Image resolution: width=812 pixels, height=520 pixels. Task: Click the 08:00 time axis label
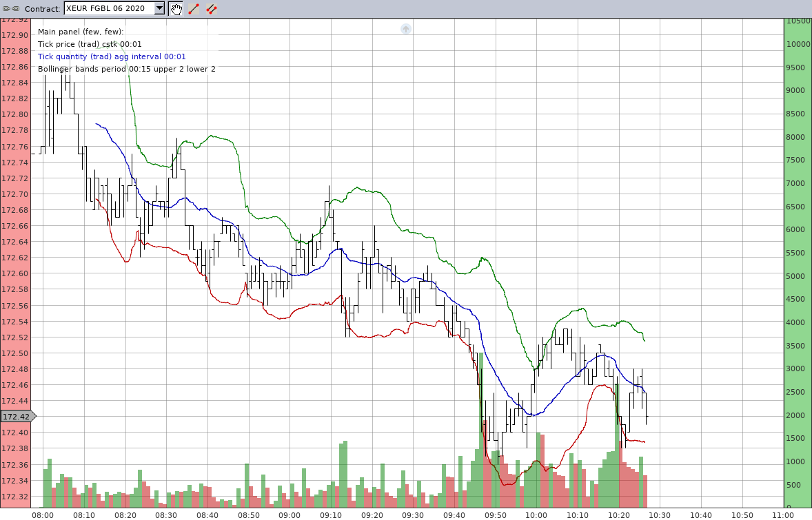pyautogui.click(x=43, y=515)
